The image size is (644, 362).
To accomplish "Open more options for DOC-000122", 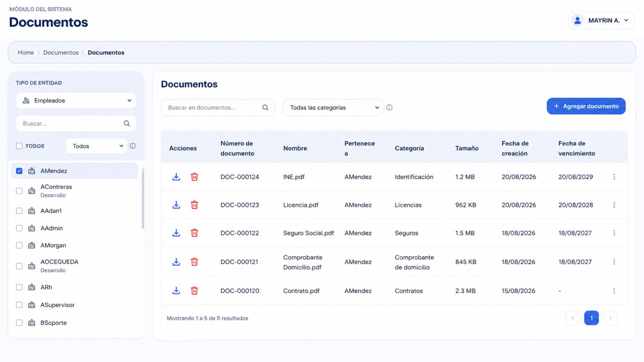I will [x=614, y=233].
